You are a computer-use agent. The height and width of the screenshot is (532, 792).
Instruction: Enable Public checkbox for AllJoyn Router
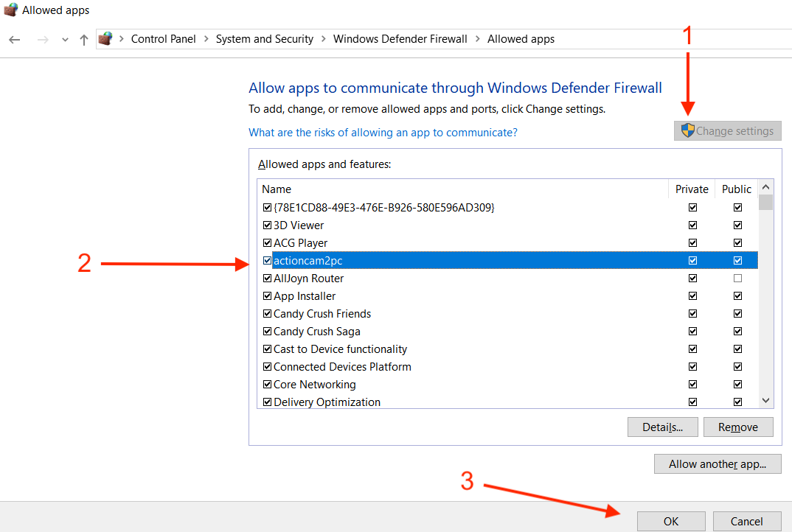click(738, 278)
